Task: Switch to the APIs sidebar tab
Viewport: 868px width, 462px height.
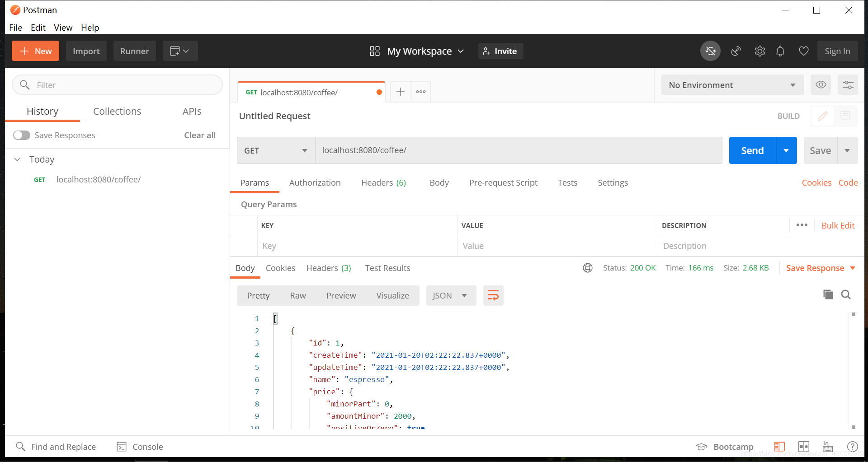Action: click(x=192, y=111)
